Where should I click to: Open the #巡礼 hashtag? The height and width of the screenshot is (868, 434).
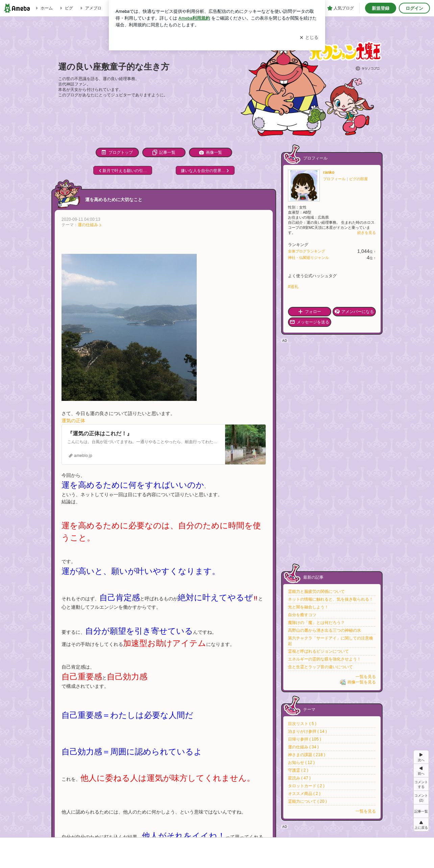point(293,286)
